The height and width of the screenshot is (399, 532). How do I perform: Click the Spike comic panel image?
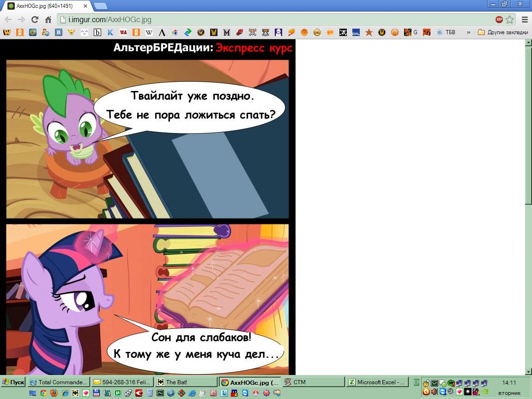tap(147, 139)
